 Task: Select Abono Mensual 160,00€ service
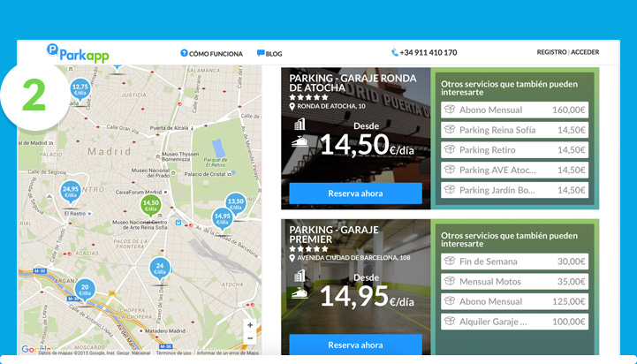(x=514, y=110)
